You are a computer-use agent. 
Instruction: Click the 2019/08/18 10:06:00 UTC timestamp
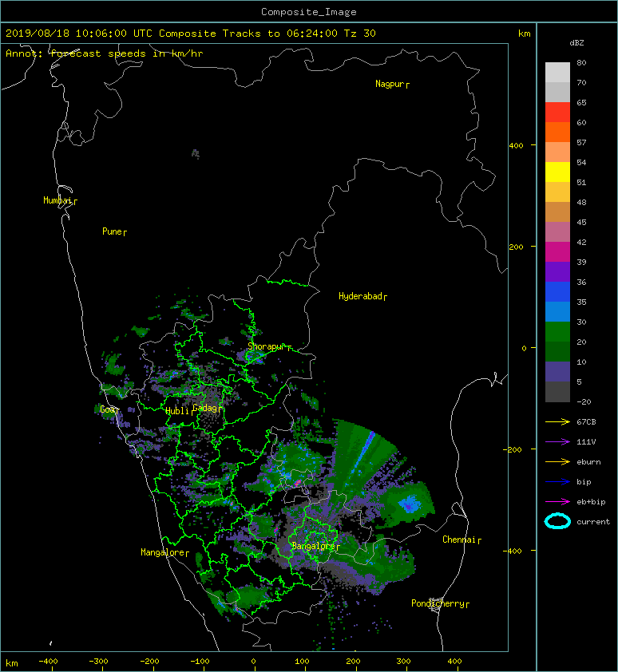pyautogui.click(x=79, y=34)
